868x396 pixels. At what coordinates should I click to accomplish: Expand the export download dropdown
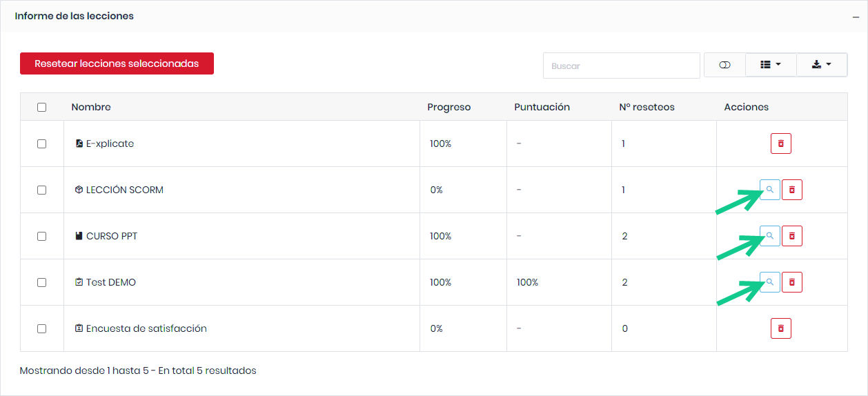click(821, 65)
